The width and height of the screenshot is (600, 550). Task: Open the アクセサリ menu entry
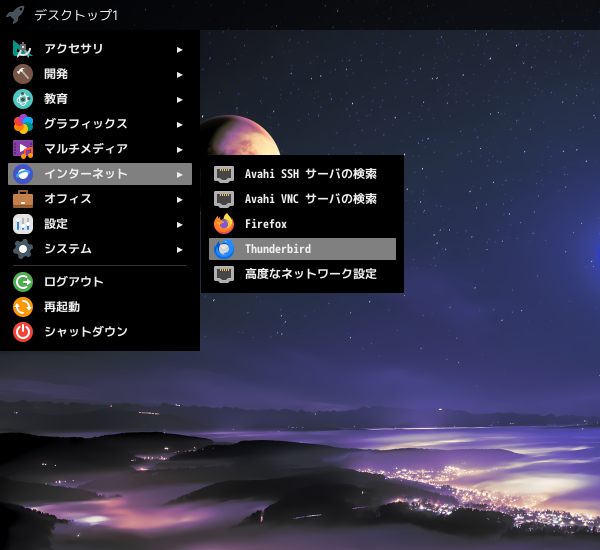pyautogui.click(x=100, y=49)
